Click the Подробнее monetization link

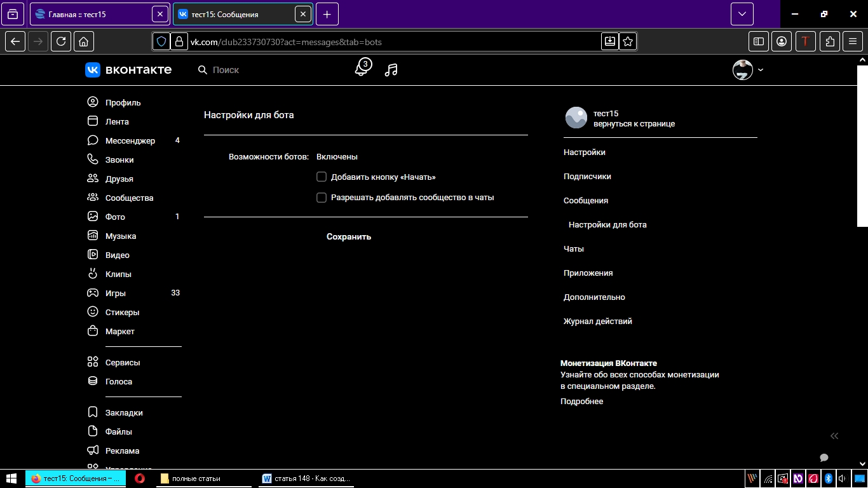pos(581,401)
